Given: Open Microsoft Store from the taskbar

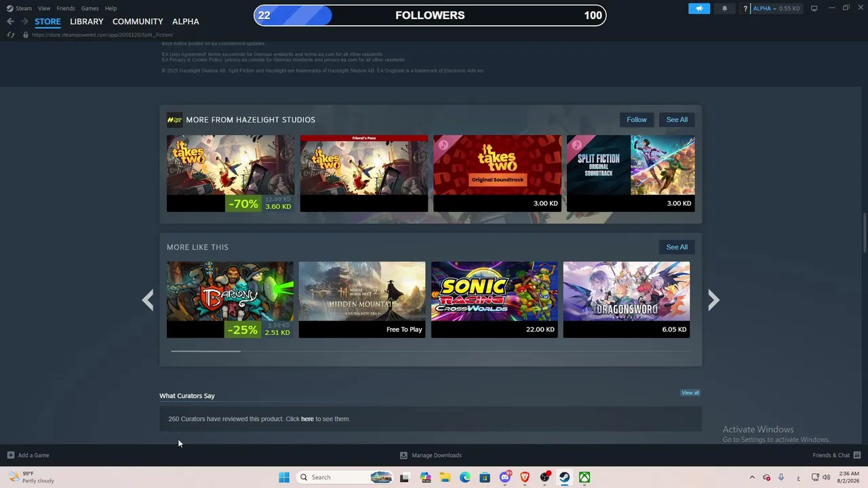Looking at the screenshot, I should coord(485,477).
